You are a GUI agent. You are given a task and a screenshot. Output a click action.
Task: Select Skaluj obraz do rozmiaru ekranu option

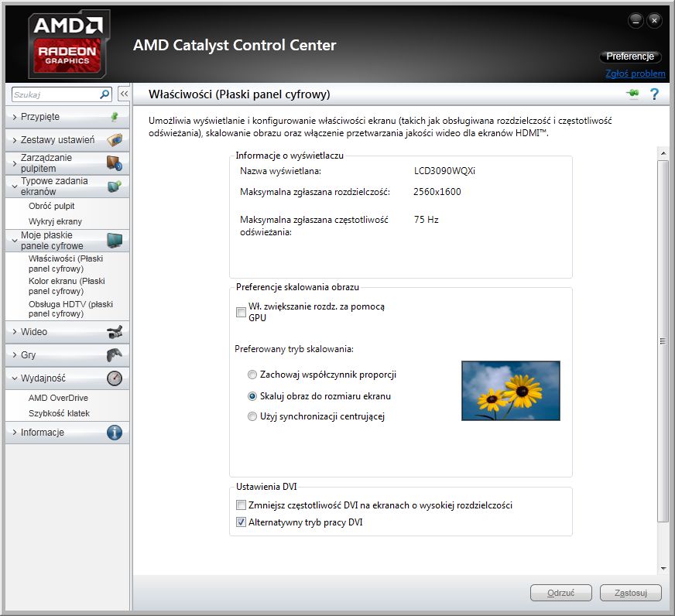252,396
